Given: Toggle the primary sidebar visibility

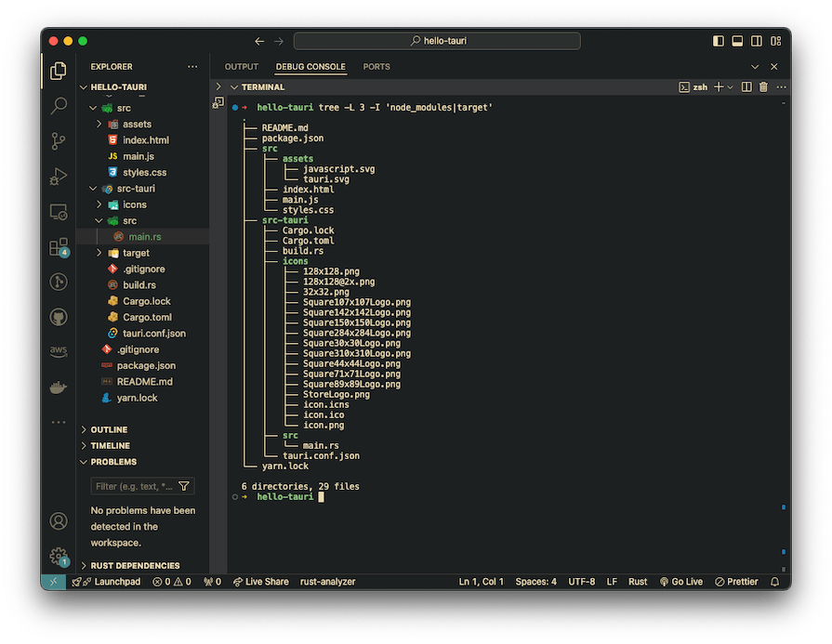Looking at the screenshot, I should click(x=718, y=42).
